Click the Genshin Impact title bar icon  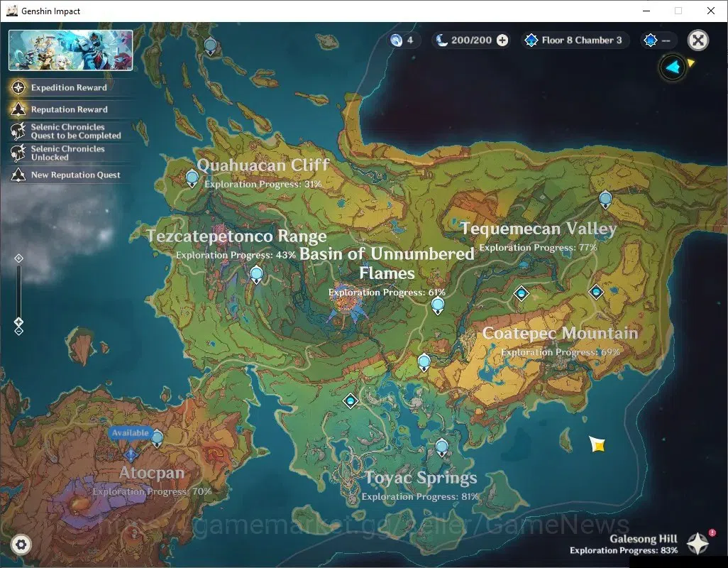coord(12,11)
